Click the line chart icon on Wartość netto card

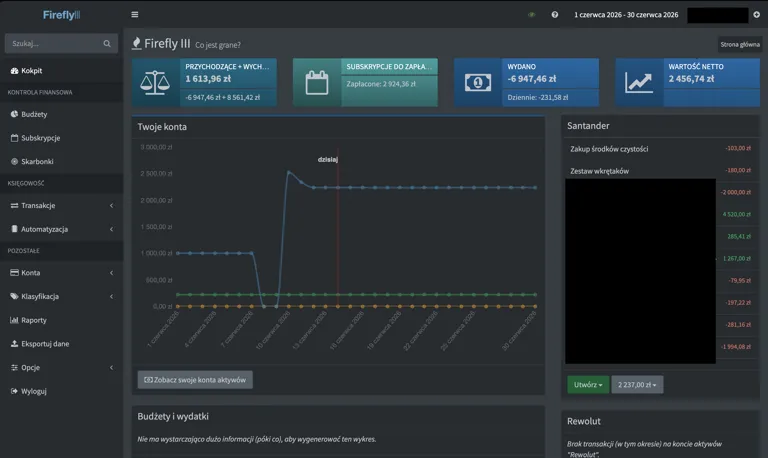(x=639, y=82)
